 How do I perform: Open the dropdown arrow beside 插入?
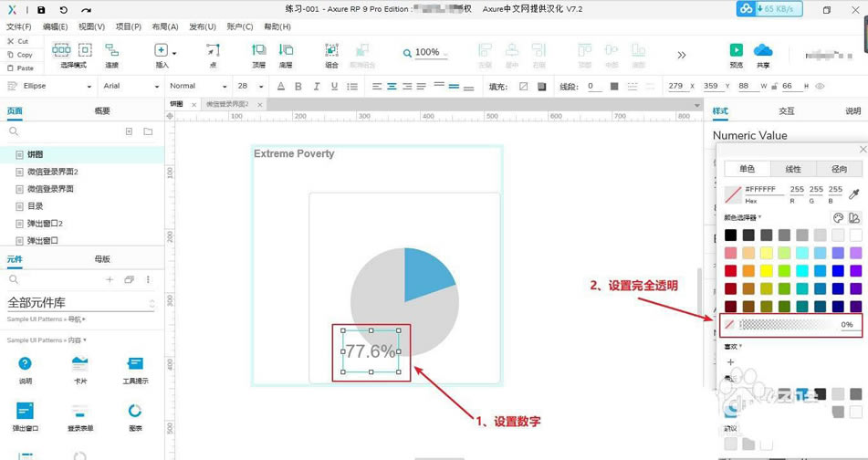174,53
